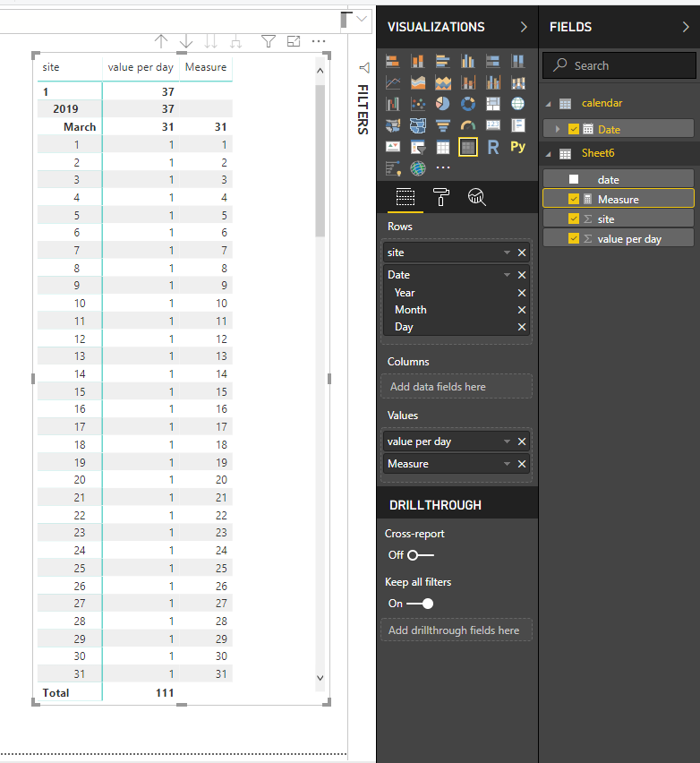700x763 pixels.
Task: Import a custom visual via ellipsis
Action: click(443, 167)
